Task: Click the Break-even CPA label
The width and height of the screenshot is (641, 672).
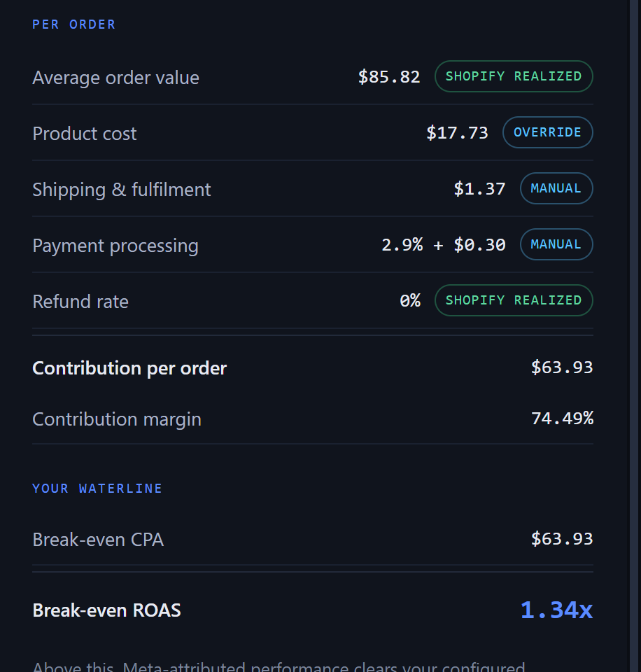Action: pyautogui.click(x=98, y=540)
